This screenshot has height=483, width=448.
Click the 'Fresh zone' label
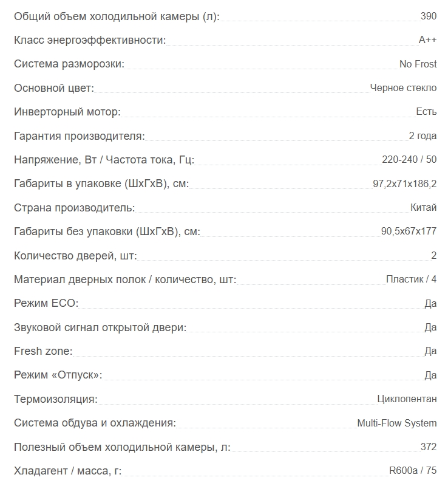click(x=43, y=351)
